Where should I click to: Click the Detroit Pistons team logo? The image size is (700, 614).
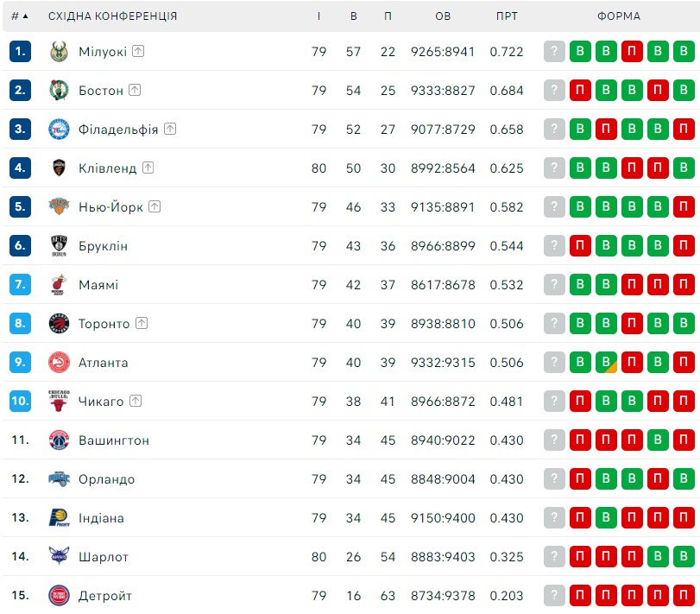click(59, 595)
